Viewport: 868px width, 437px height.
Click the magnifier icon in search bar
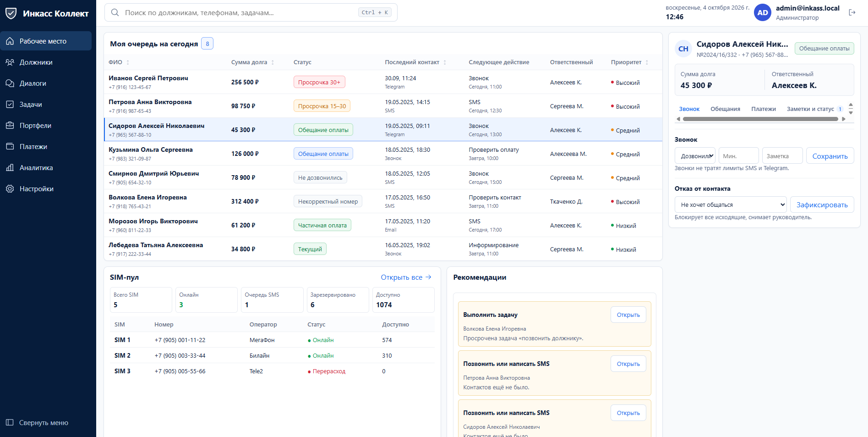(x=115, y=12)
